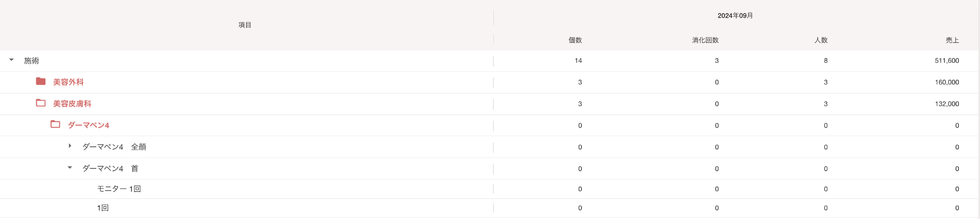
Task: Click the 消化回数 column header
Action: [x=705, y=40]
